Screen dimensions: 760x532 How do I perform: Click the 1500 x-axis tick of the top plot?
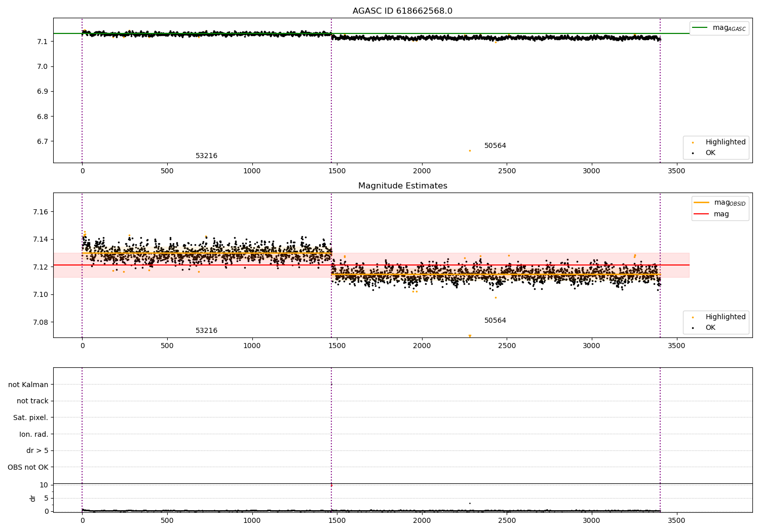[337, 171]
